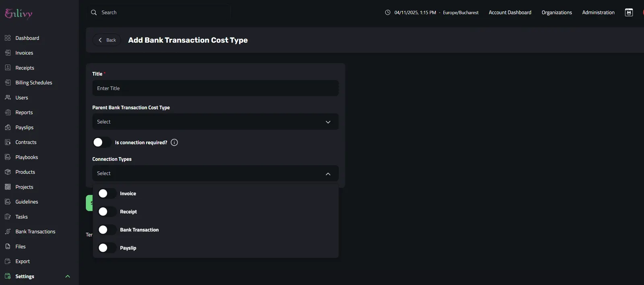
Task: Click the Files sidebar icon
Action: click(8, 246)
